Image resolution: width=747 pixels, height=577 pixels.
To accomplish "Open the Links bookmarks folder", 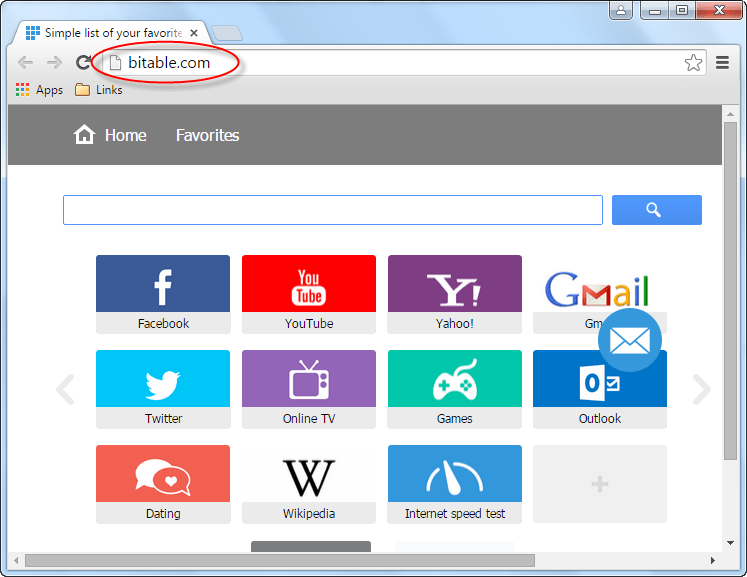I will [x=99, y=90].
